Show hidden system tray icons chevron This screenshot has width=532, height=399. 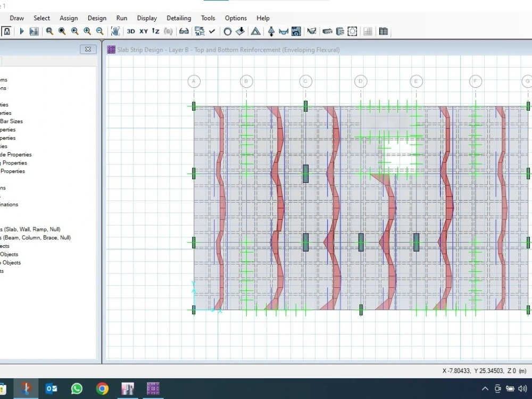click(485, 388)
